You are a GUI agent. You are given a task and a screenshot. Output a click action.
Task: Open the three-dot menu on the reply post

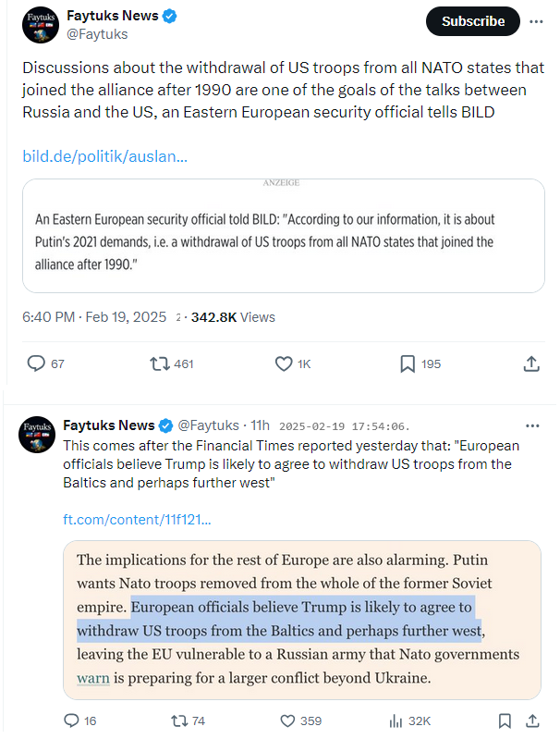532,425
